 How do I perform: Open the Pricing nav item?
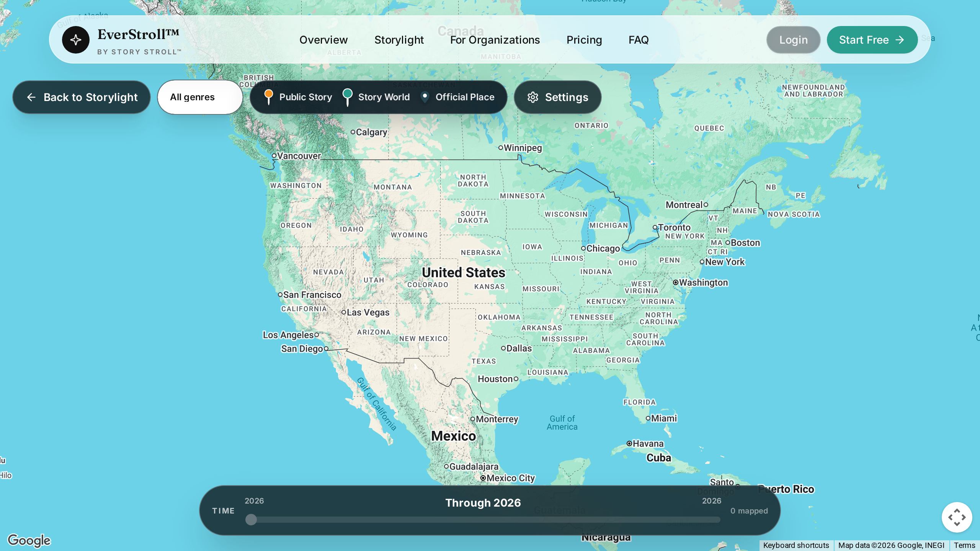(x=584, y=40)
